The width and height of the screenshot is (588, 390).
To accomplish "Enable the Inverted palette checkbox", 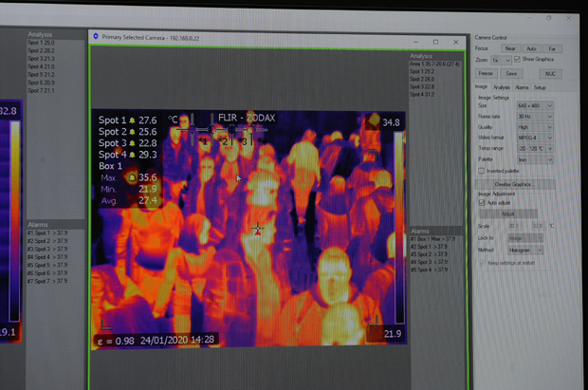I will tap(482, 171).
